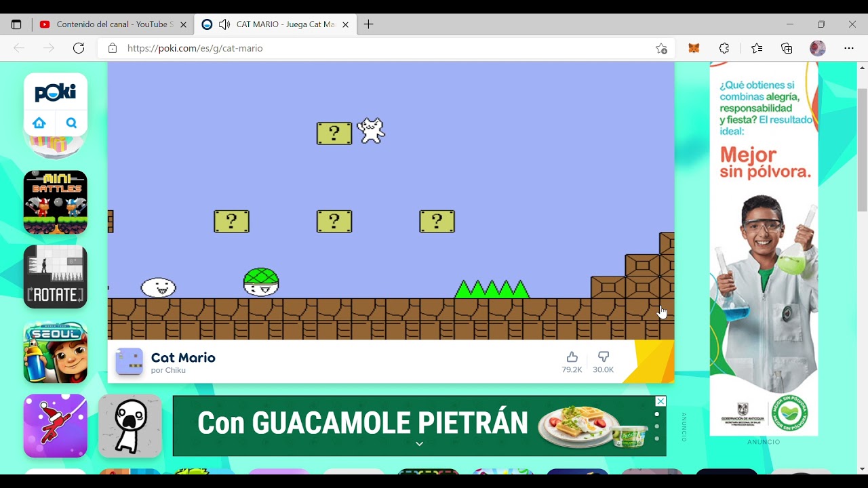Viewport: 868px width, 488px height.
Task: Open the Rotate game thumbnail
Action: 56,277
